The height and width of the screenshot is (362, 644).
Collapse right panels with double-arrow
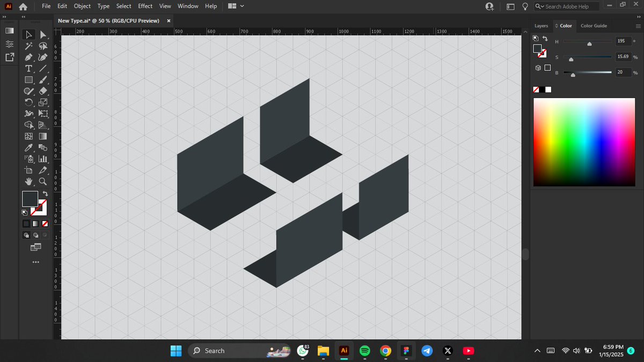(x=638, y=17)
